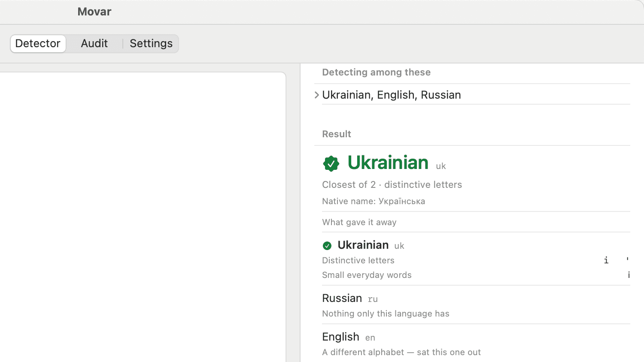Click the 'Closest of 2 · distinctive letters' line
This screenshot has height=362, width=644.
pyautogui.click(x=392, y=185)
